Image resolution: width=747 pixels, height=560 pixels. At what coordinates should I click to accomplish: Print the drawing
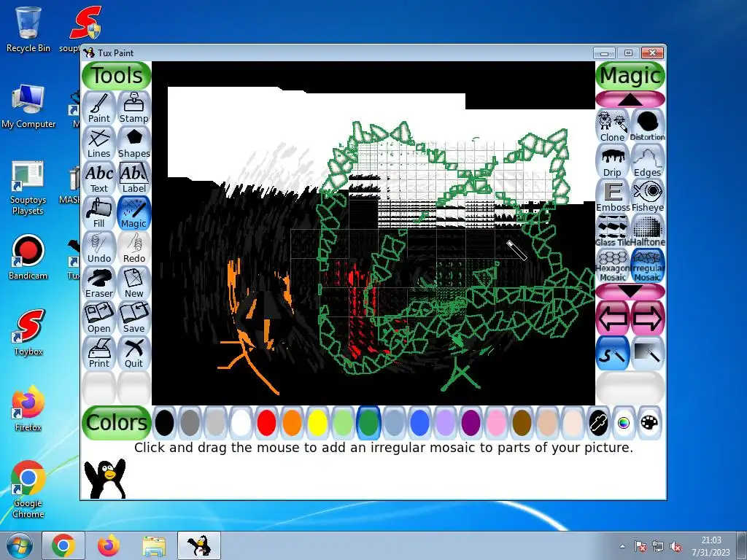(x=99, y=353)
